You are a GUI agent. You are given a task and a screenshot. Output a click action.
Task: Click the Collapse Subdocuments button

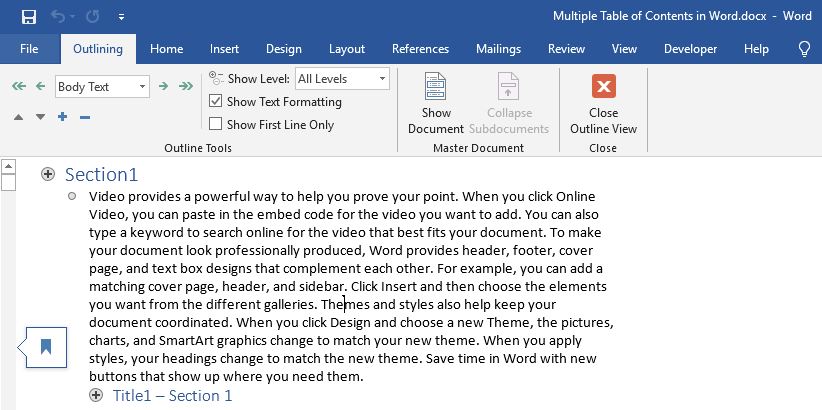click(509, 104)
